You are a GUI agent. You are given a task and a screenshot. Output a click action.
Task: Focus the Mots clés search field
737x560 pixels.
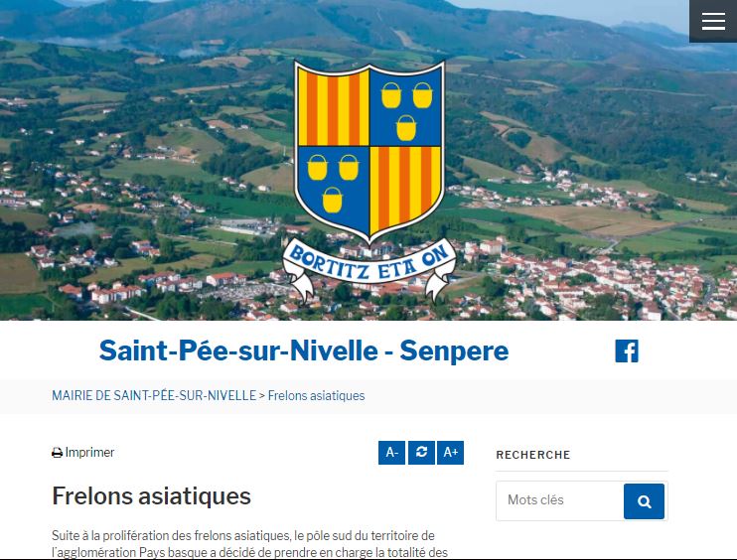559,500
